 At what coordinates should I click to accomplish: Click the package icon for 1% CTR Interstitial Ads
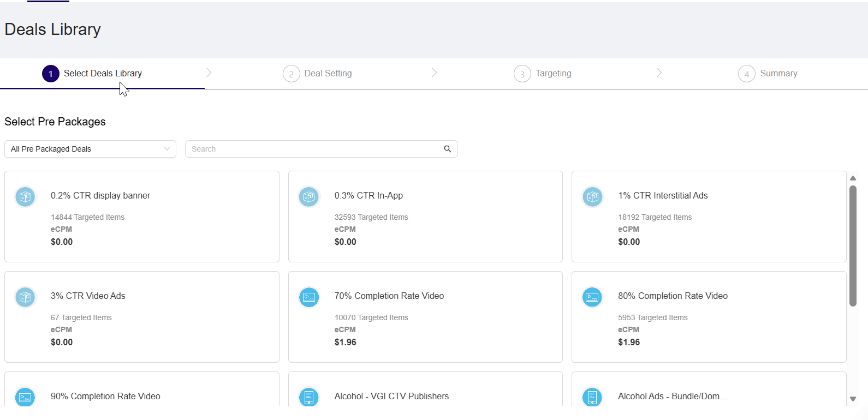[592, 197]
